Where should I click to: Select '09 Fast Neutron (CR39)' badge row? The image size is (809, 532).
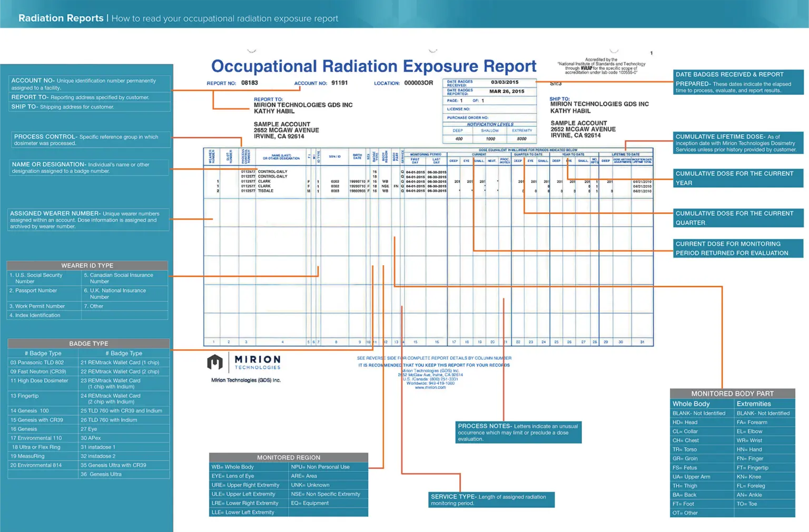click(43, 372)
